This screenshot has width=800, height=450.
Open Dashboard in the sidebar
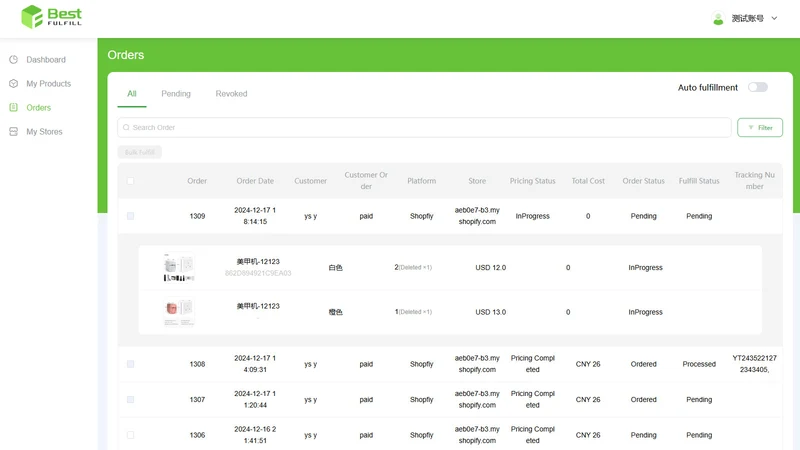click(x=46, y=60)
